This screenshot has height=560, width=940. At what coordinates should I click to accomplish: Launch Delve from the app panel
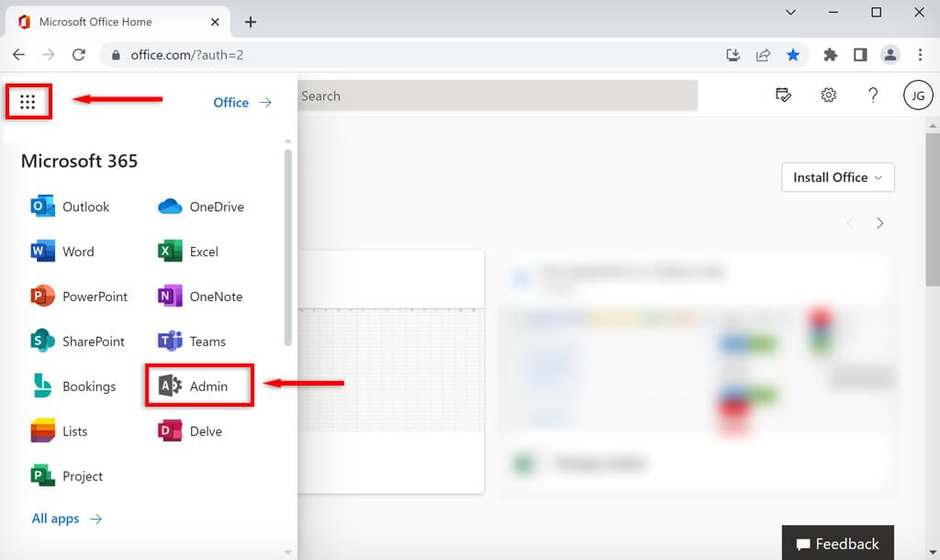[x=190, y=431]
